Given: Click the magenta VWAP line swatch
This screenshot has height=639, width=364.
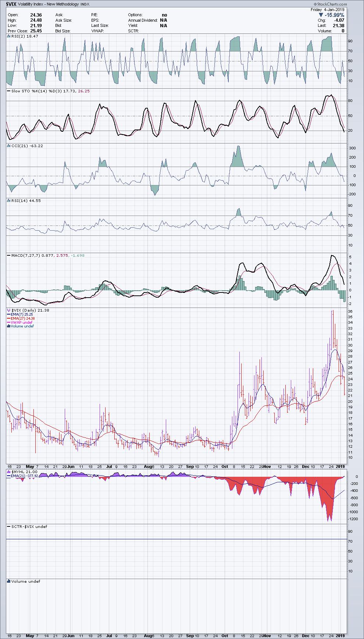Looking at the screenshot, I should [x=9, y=322].
